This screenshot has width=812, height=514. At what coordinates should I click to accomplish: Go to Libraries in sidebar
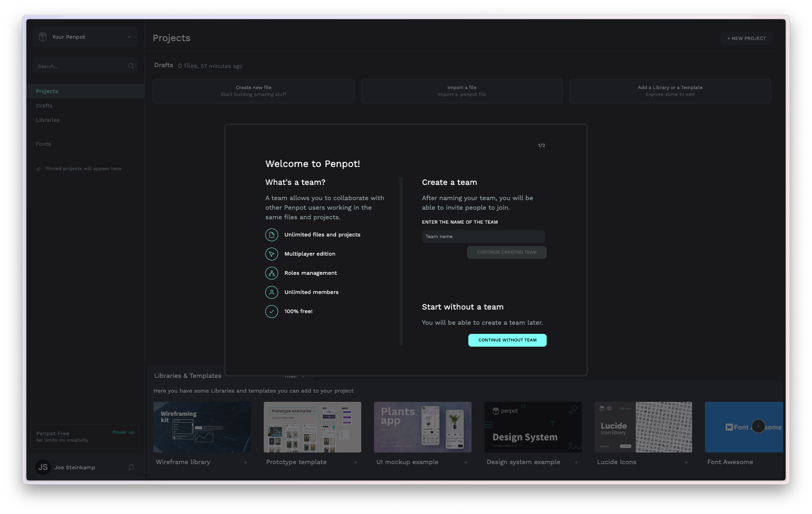[48, 120]
